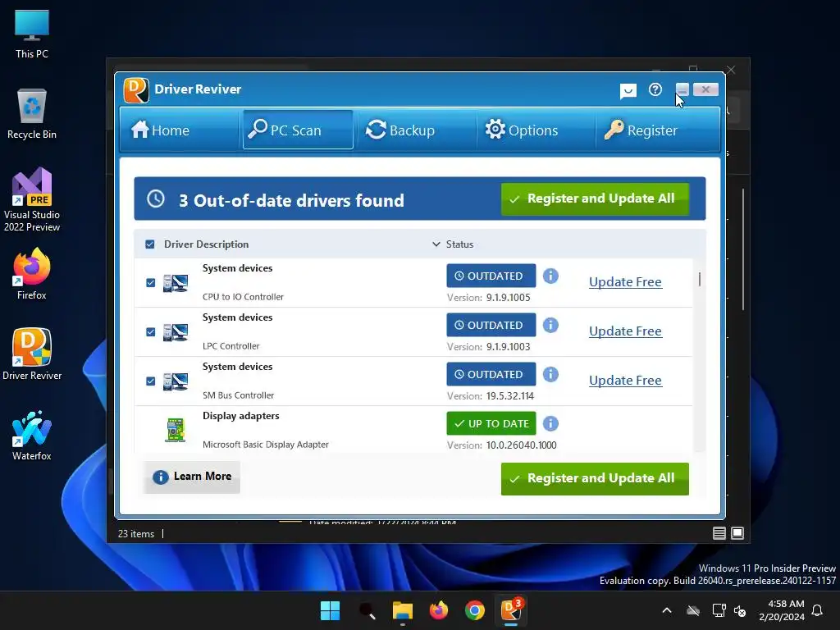Open the Driver Reviver help icon
840x630 pixels.
(655, 89)
